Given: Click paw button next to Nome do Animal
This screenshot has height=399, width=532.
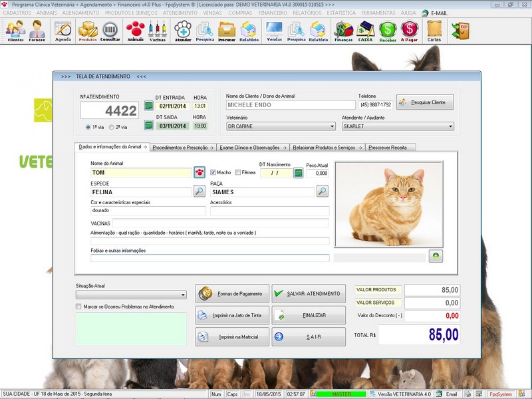Looking at the screenshot, I should (199, 172).
